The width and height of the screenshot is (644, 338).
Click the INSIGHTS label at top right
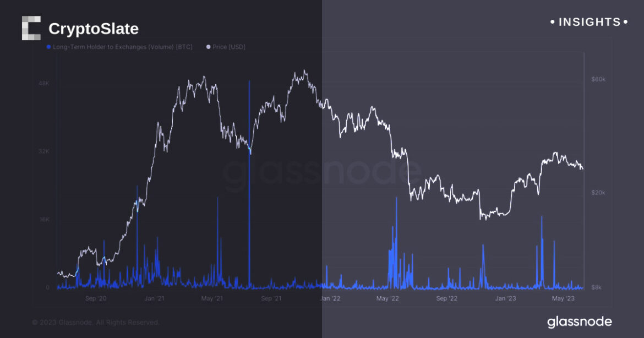pos(589,22)
